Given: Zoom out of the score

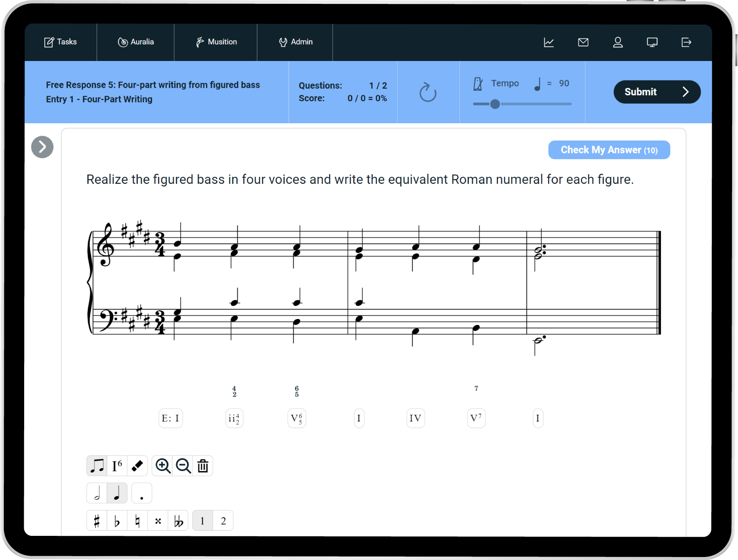Looking at the screenshot, I should (x=183, y=466).
